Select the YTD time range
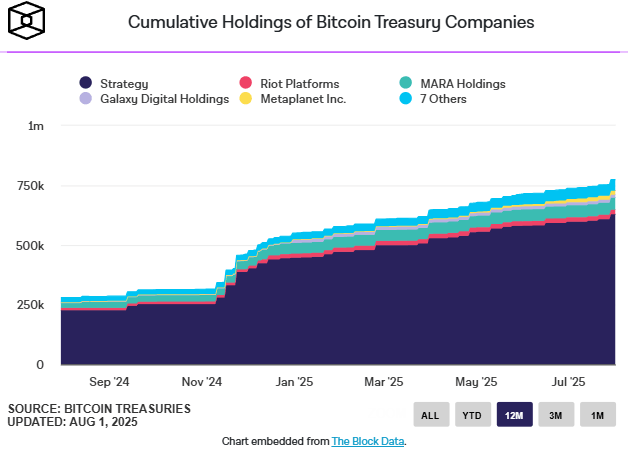This screenshot has height=449, width=628. [473, 415]
